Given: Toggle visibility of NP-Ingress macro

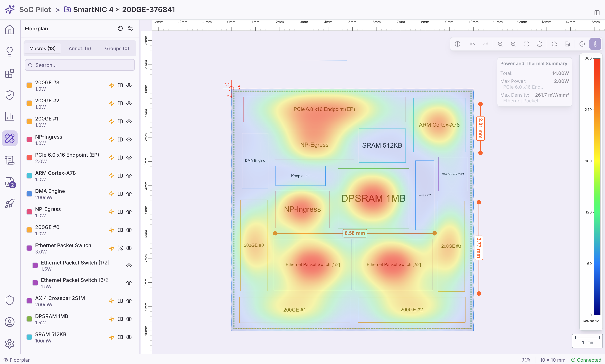Looking at the screenshot, I should 129,139.
